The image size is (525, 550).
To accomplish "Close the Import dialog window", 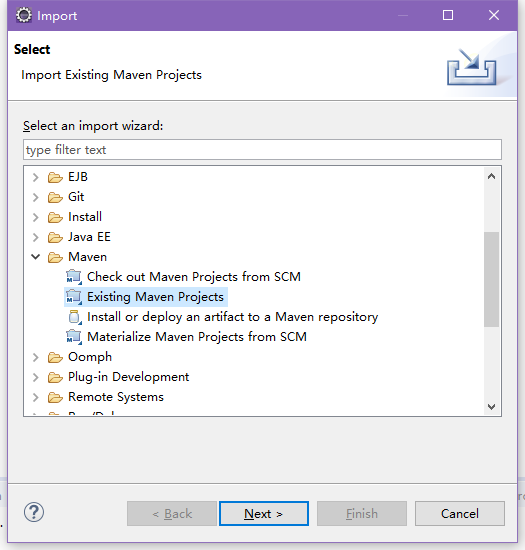I will pyautogui.click(x=494, y=15).
